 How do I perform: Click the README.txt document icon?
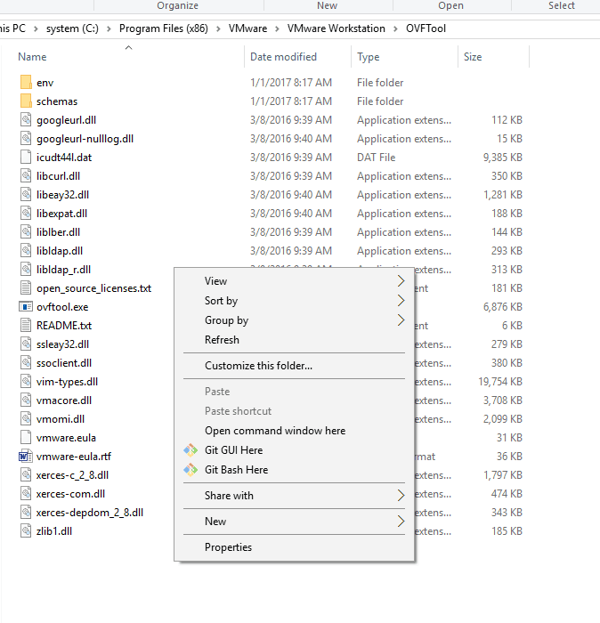pos(25,325)
